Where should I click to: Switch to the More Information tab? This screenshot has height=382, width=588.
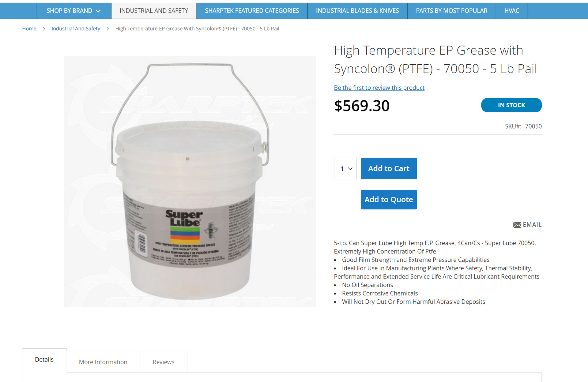[x=103, y=362]
